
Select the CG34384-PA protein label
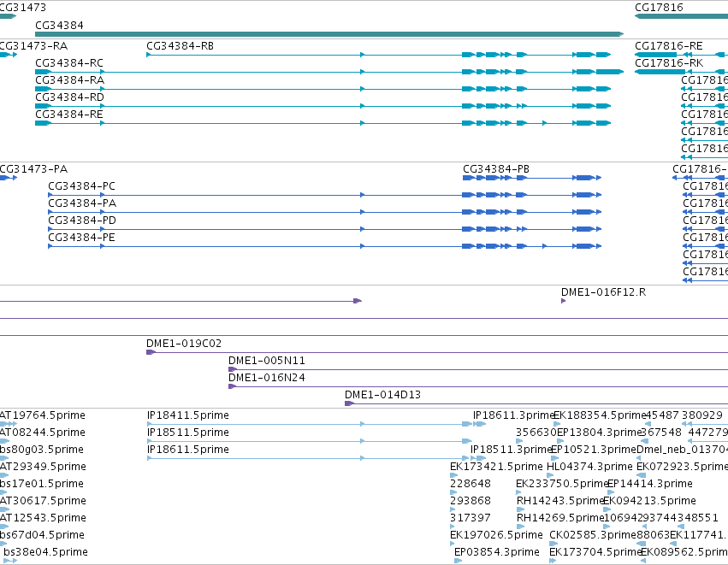coord(82,203)
